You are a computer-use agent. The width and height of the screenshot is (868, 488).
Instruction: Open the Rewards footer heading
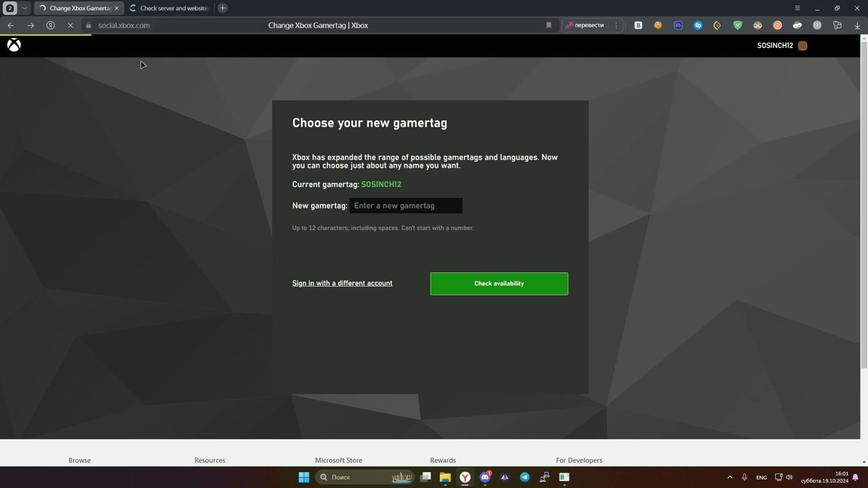(x=443, y=460)
